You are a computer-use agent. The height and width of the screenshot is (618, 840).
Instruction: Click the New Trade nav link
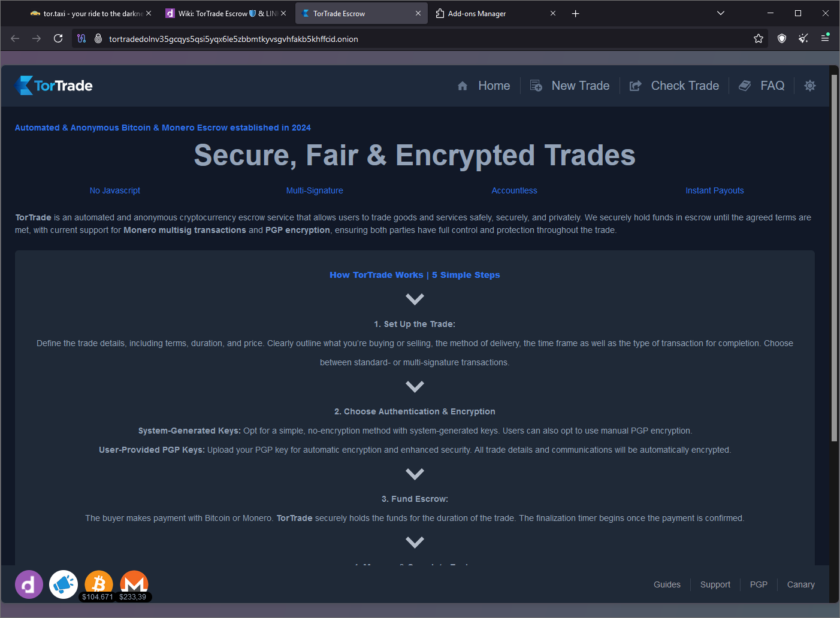pyautogui.click(x=570, y=86)
